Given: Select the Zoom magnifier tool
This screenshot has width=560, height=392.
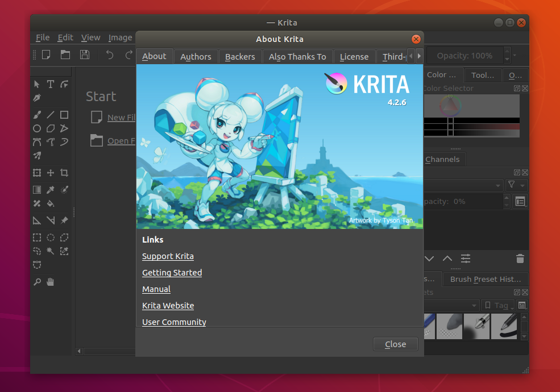Looking at the screenshot, I should (37, 282).
